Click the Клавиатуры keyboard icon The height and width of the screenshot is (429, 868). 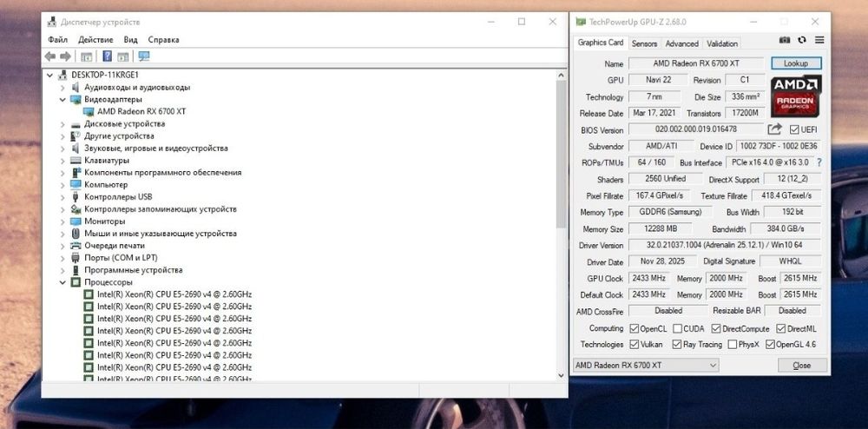pos(76,161)
